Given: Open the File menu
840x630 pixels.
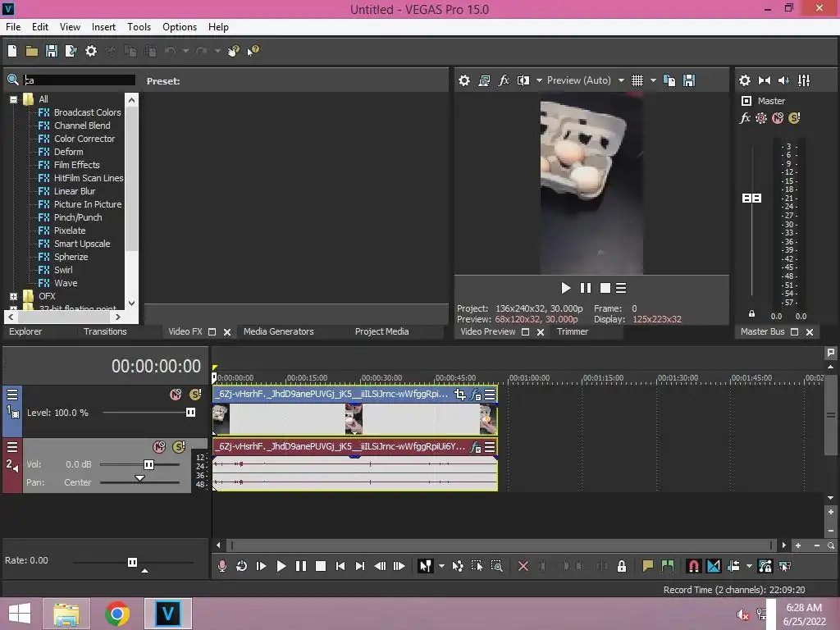Looking at the screenshot, I should pos(13,27).
